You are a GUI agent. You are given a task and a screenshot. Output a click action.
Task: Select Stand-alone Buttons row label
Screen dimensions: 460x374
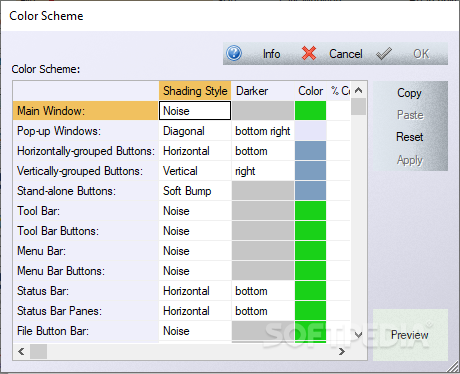85,191
